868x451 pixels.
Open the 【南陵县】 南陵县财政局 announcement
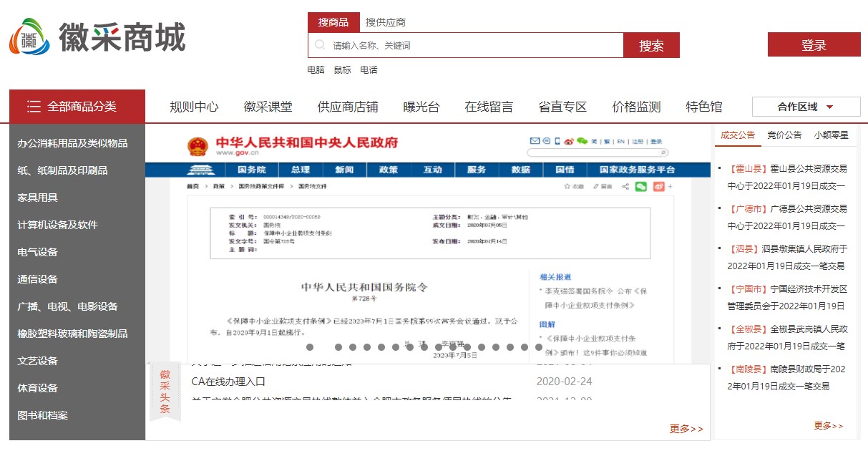[x=786, y=378]
